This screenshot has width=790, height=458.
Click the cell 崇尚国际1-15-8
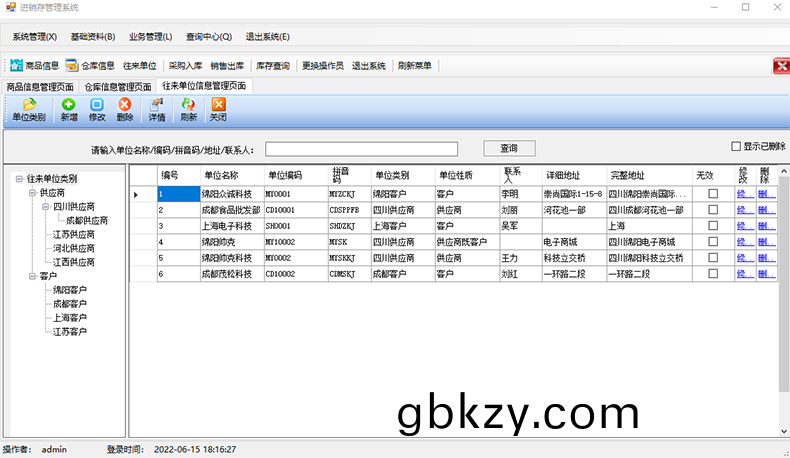pos(574,194)
